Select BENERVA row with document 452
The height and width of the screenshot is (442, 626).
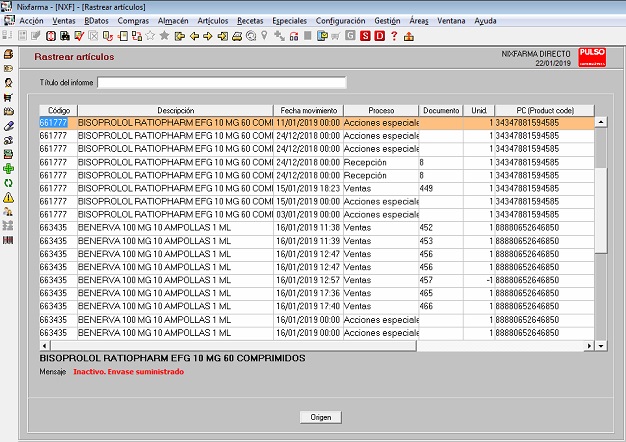(317, 228)
